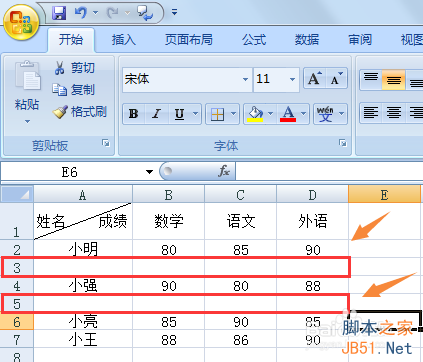423x362 pixels.
Task: Open the Office Button menu
Action: (x=22, y=22)
